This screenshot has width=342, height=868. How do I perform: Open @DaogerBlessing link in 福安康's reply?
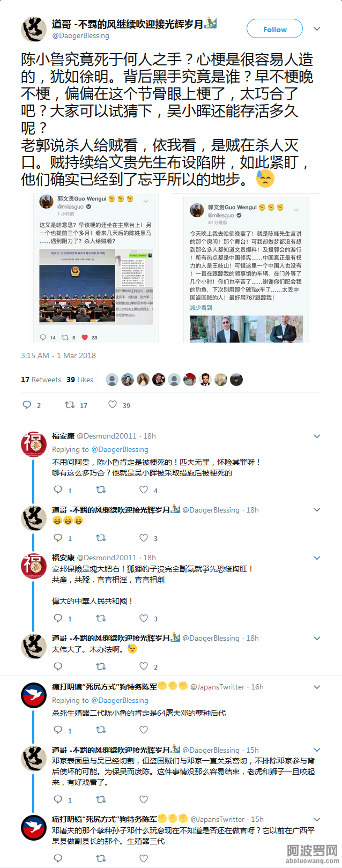coord(120,449)
